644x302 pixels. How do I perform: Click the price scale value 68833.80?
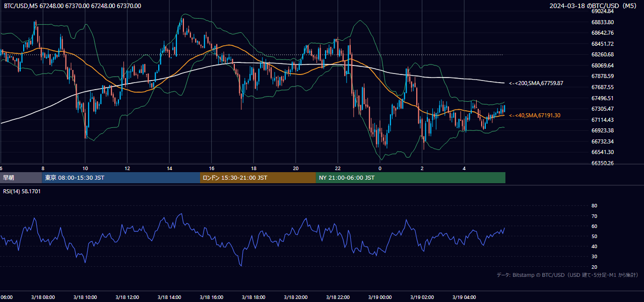(x=603, y=22)
